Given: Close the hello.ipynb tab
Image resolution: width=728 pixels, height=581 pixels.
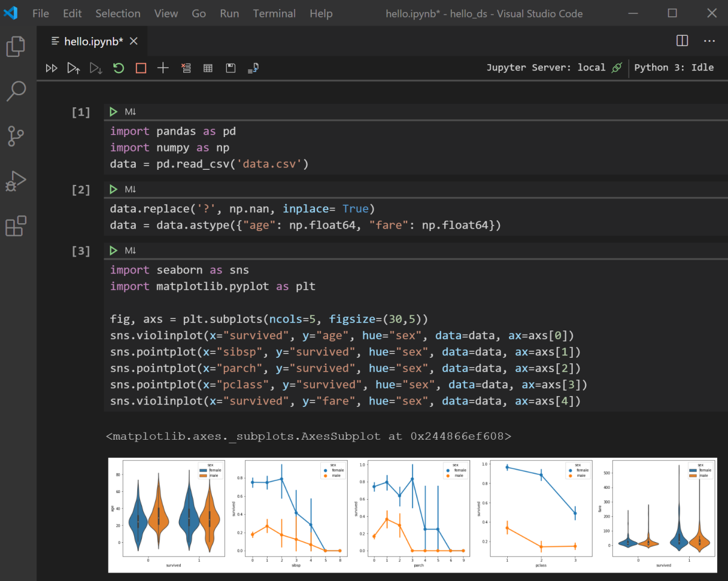Looking at the screenshot, I should tap(134, 41).
